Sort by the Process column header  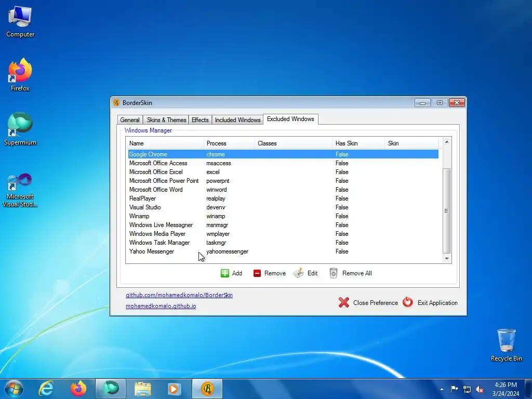229,143
